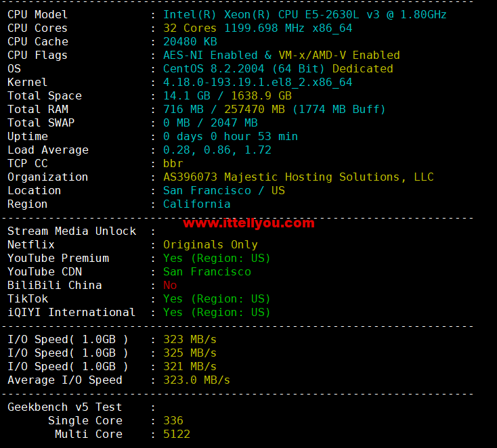
Task: Click the Geekbench Multi Core score 5122
Action: [176, 434]
